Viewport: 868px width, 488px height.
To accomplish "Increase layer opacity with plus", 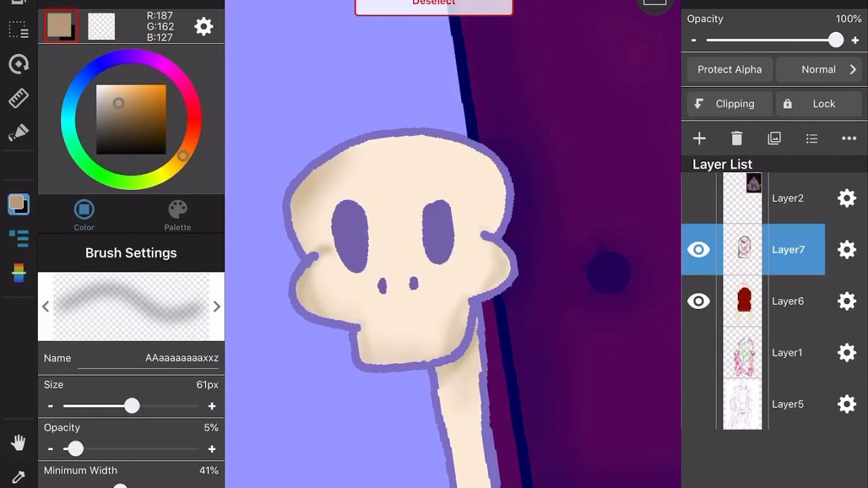I will [855, 41].
